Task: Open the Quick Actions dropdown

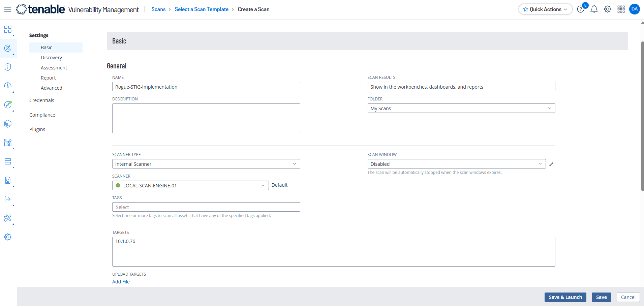Action: 545,9
